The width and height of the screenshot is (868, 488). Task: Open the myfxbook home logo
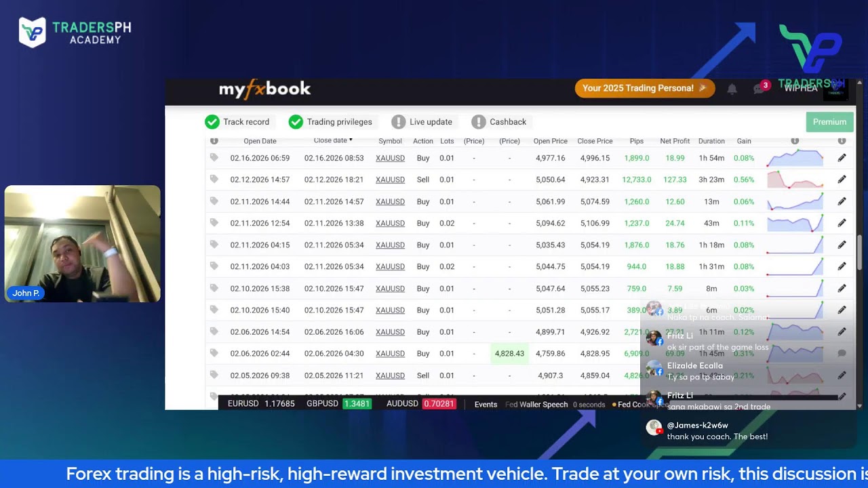pyautogui.click(x=264, y=89)
